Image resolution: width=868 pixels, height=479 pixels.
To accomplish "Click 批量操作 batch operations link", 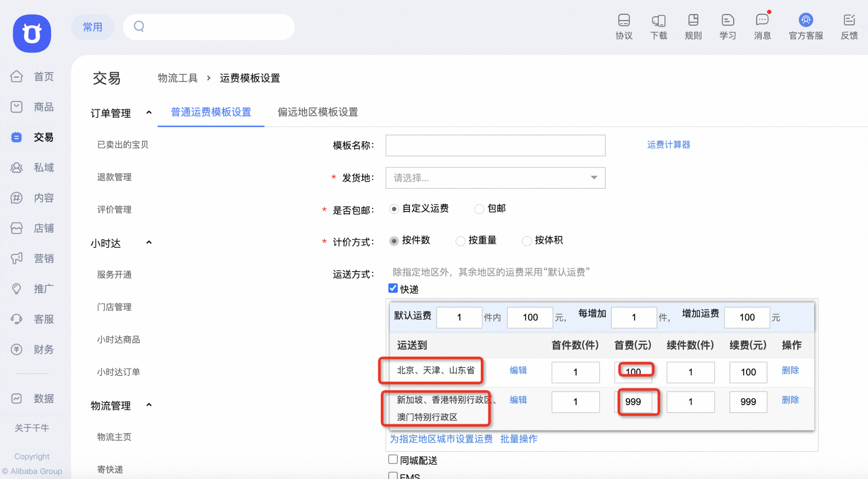I will pyautogui.click(x=519, y=439).
